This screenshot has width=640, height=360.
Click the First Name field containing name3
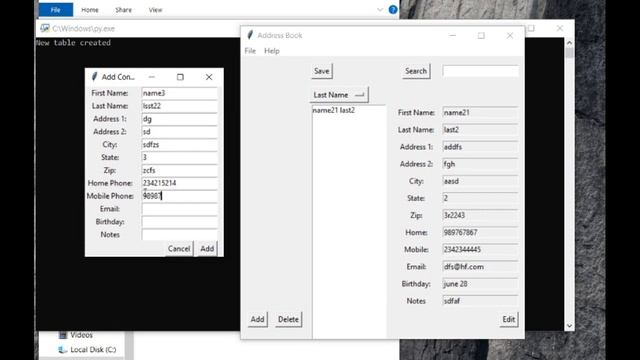[180, 93]
